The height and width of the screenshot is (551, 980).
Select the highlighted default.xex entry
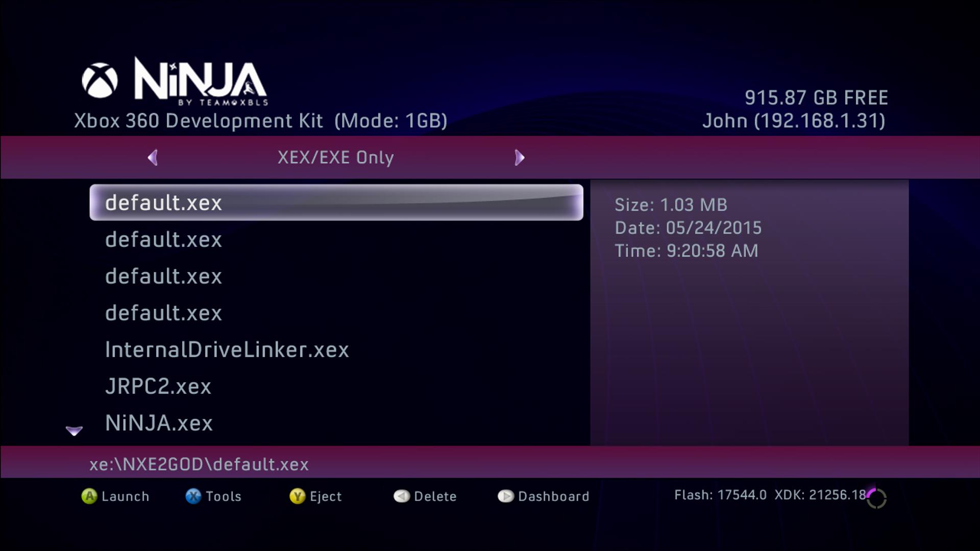click(x=336, y=203)
